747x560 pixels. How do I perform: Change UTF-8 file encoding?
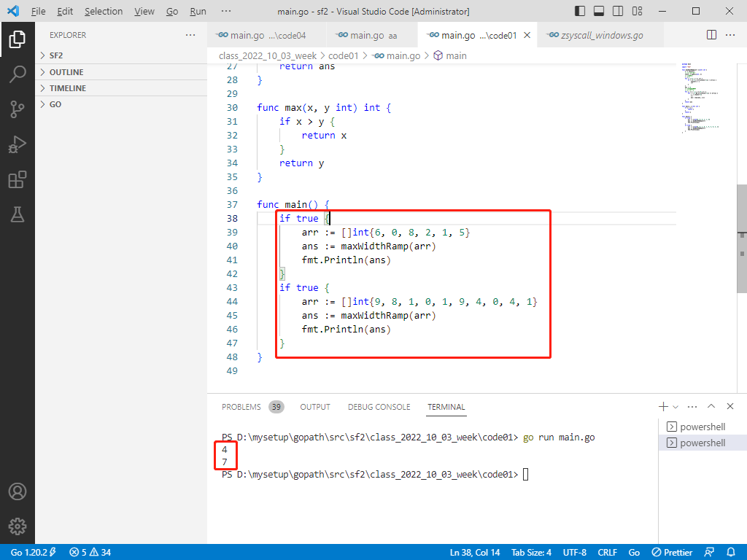(575, 553)
